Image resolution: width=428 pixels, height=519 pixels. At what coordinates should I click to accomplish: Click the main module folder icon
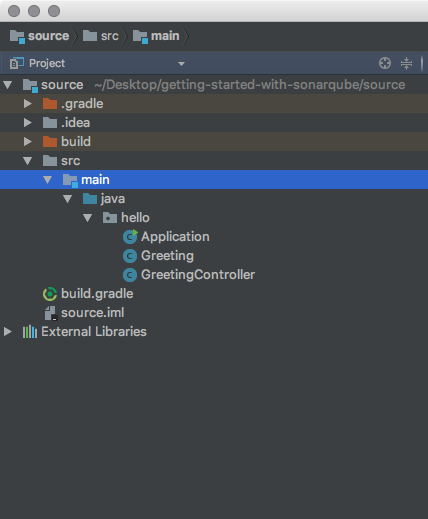pos(70,180)
